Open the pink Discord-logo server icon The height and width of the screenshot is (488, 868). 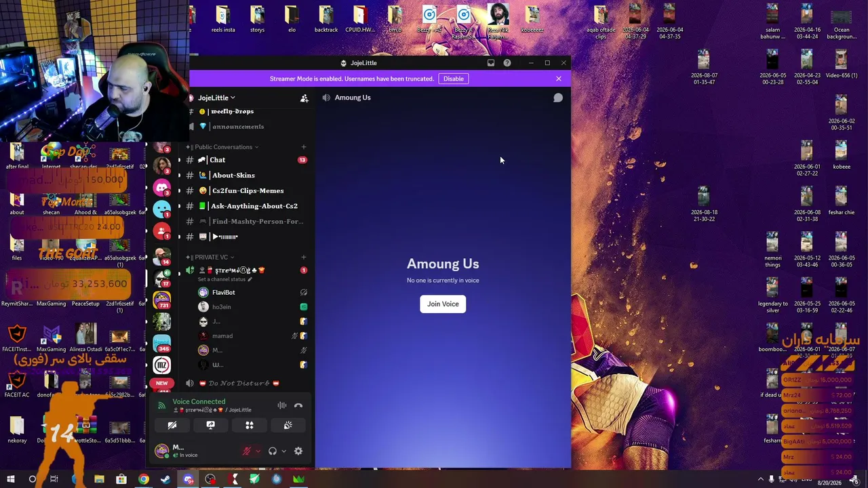coord(161,188)
